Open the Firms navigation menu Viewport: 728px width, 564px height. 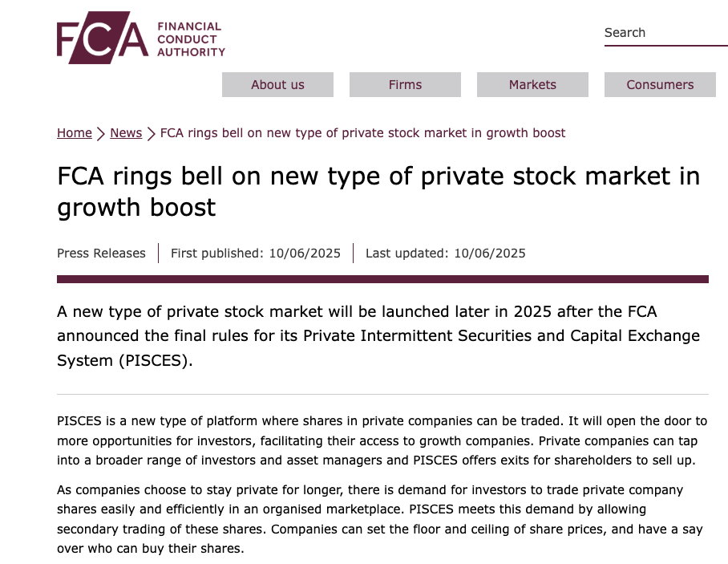tap(405, 85)
